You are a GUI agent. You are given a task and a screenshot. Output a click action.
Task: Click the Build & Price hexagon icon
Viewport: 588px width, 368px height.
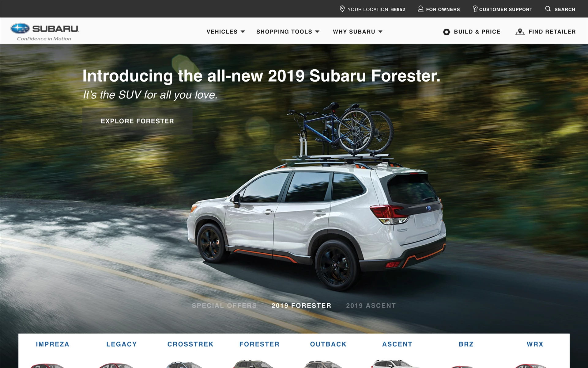pos(447,32)
